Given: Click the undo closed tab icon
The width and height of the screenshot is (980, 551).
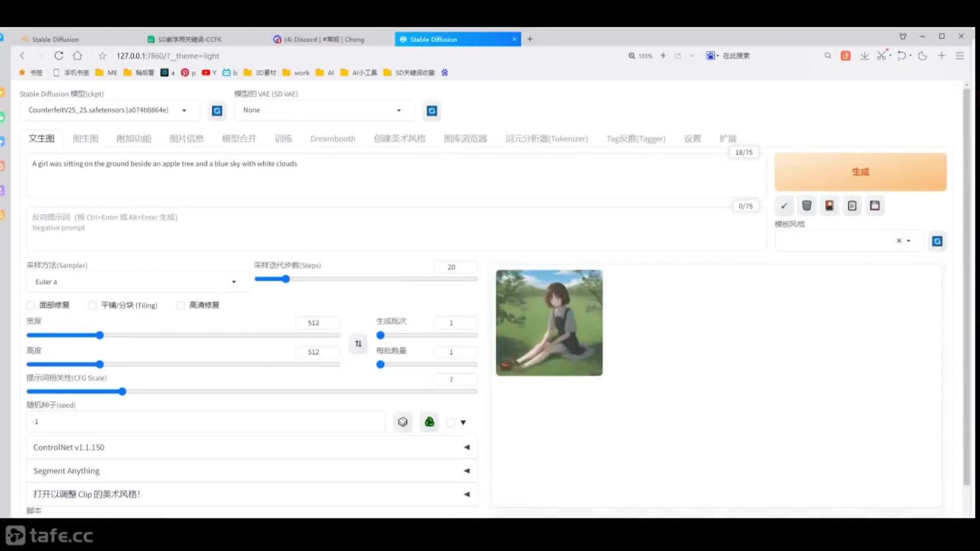Looking at the screenshot, I should coord(902,56).
